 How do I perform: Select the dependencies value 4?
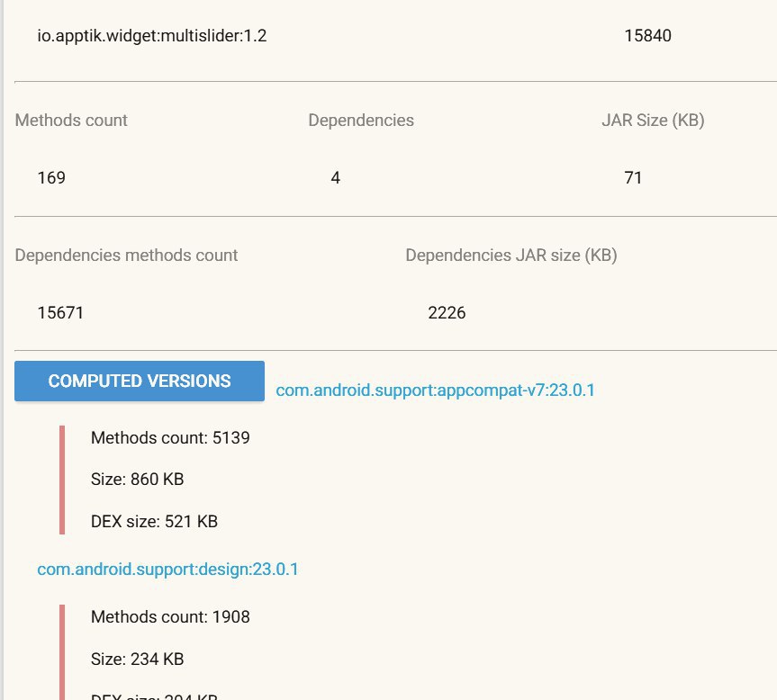click(336, 178)
